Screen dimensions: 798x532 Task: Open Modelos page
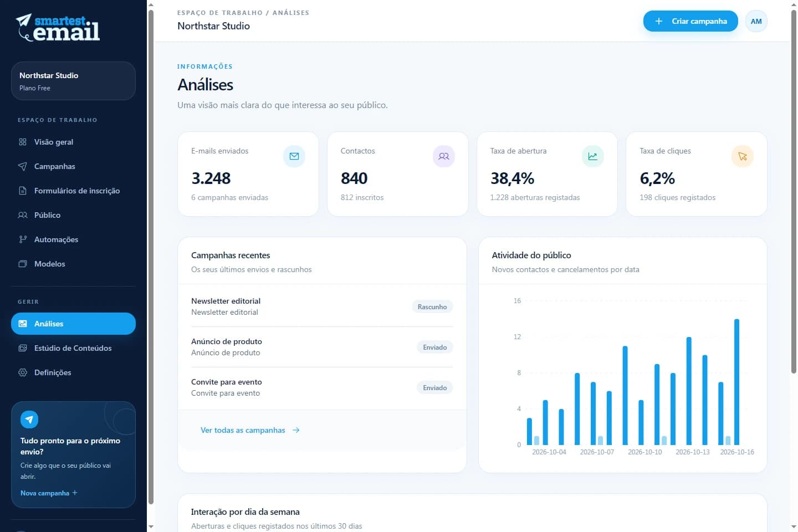coord(73,264)
